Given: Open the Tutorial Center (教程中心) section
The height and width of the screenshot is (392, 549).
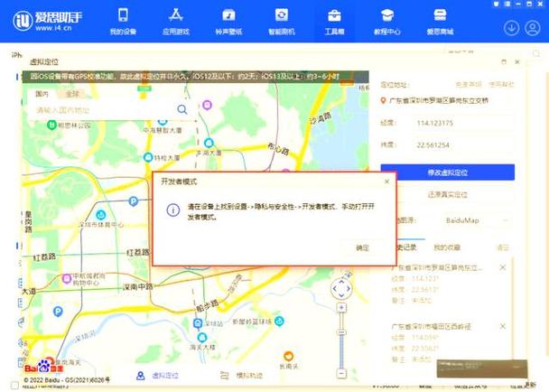Looking at the screenshot, I should [387, 22].
